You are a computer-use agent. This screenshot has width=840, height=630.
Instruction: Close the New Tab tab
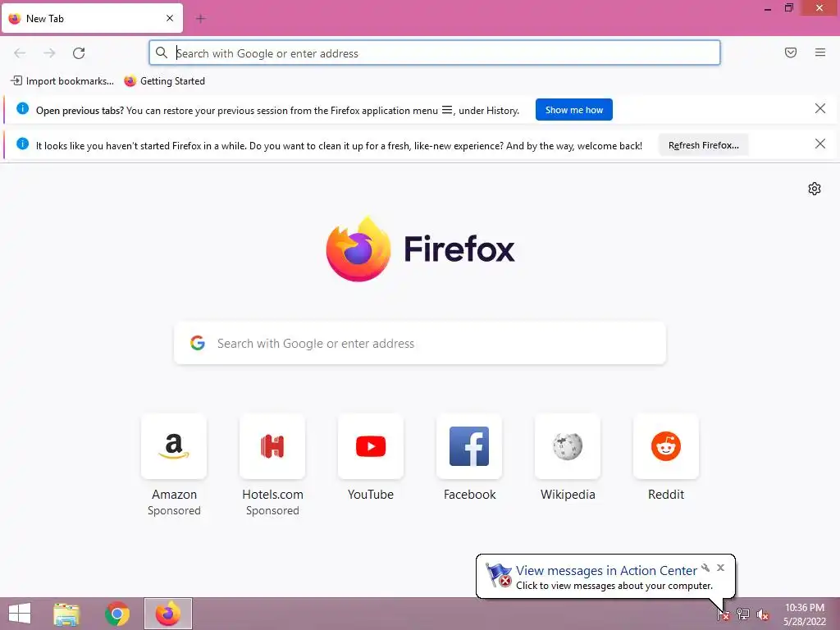[170, 18]
